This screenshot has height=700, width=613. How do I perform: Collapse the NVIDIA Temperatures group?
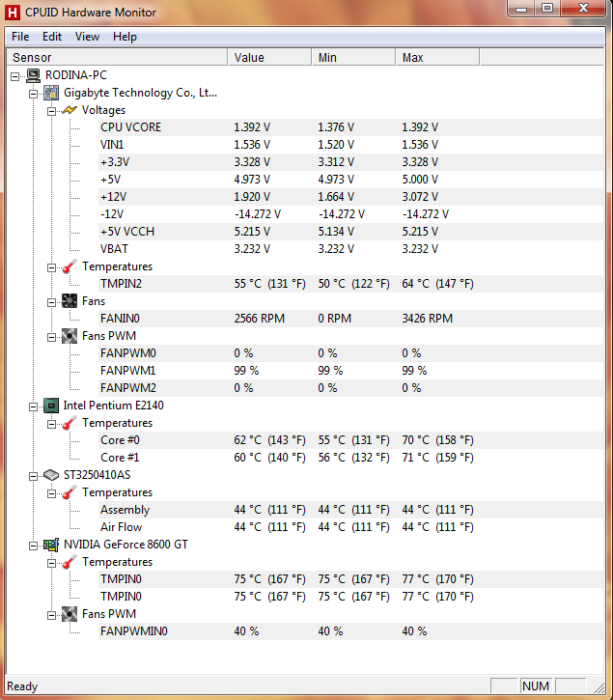click(52, 564)
